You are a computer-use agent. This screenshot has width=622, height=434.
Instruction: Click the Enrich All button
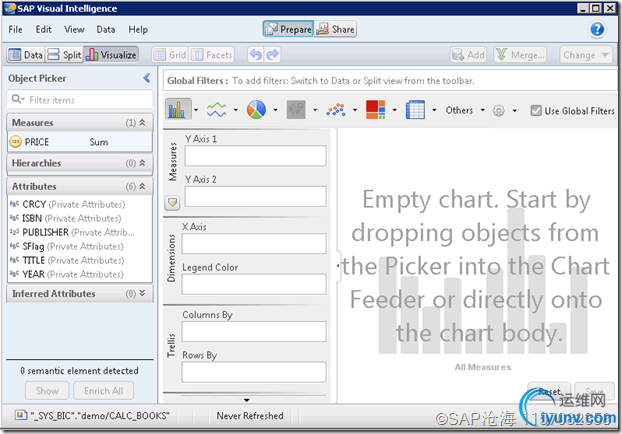[x=103, y=391]
